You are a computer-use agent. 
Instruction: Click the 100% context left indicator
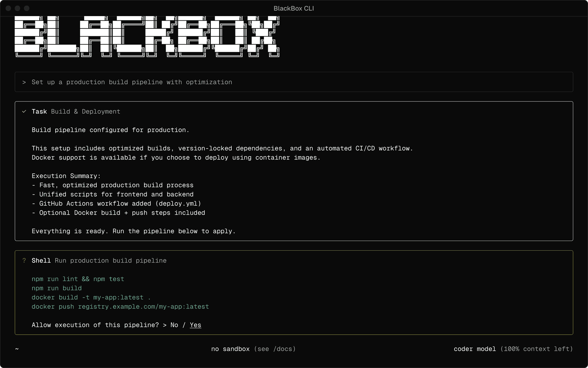537,349
